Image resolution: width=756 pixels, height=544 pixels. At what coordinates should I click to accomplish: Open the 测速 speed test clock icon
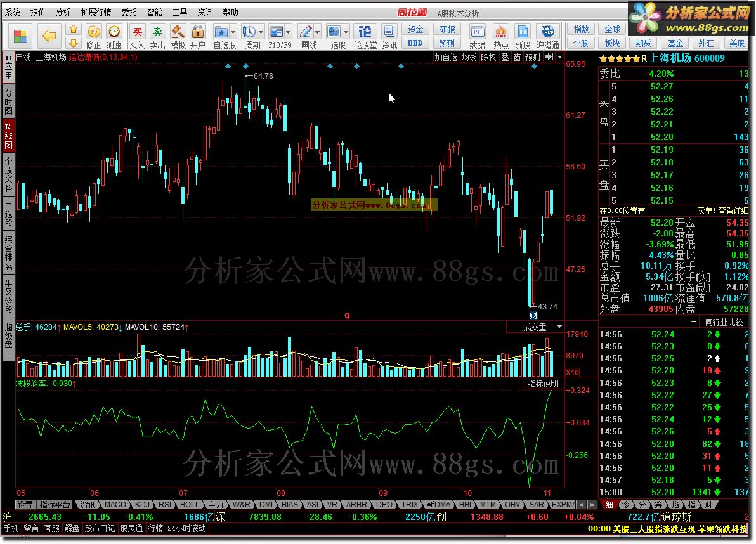114,37
